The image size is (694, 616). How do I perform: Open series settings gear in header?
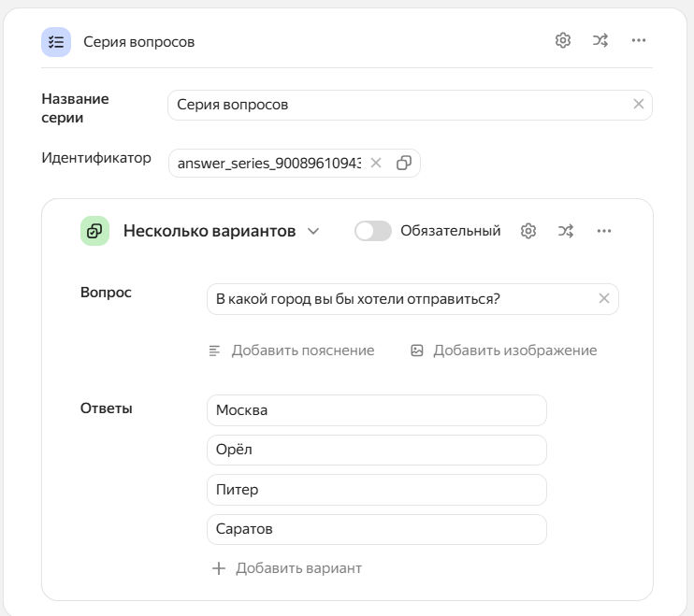[x=562, y=40]
